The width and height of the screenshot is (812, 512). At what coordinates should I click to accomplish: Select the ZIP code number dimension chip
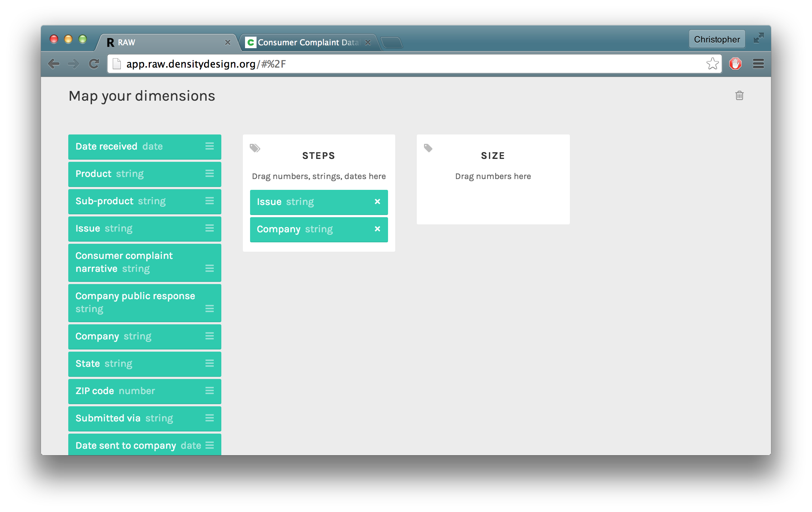(145, 391)
